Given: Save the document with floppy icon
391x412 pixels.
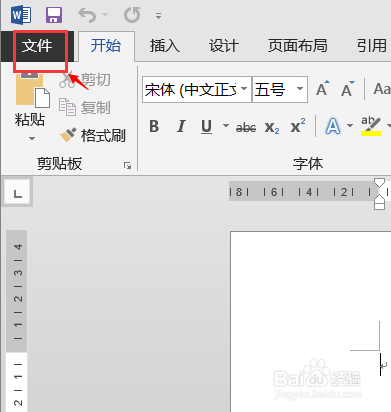Looking at the screenshot, I should 54,15.
